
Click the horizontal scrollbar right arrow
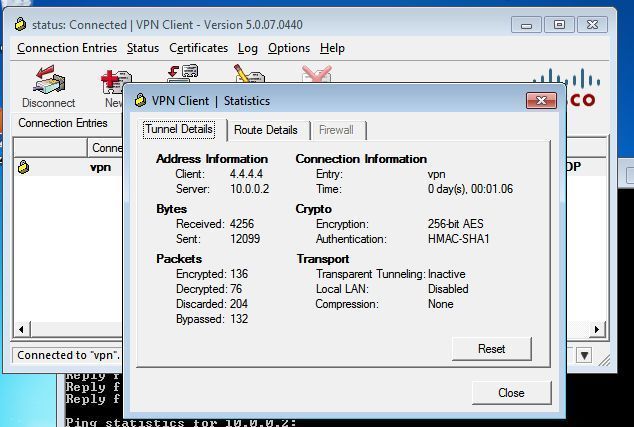click(599, 329)
